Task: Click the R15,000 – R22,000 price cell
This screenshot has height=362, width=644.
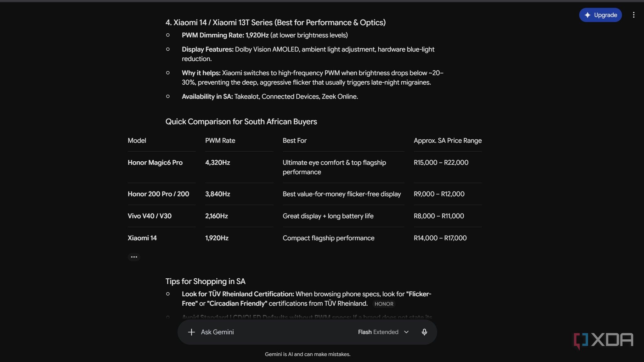Action: coord(441,163)
